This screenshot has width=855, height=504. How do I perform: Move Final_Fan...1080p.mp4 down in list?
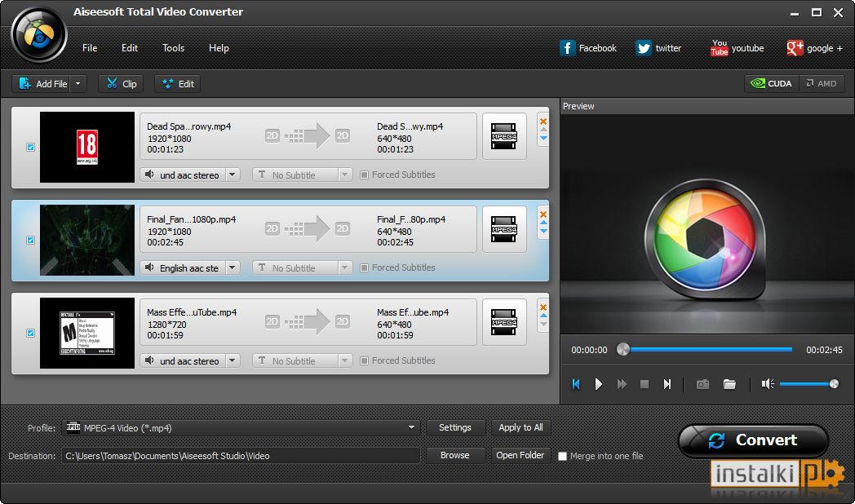point(543,232)
